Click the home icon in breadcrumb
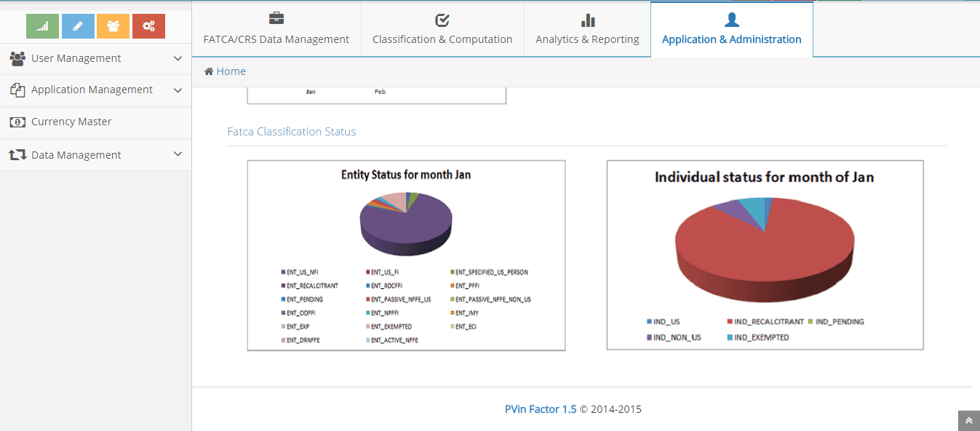980x431 pixels. click(209, 71)
